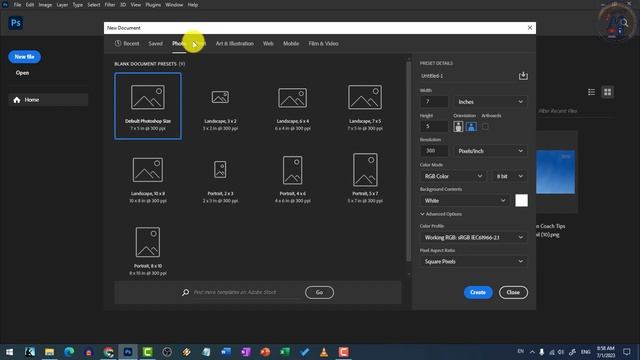Open the File menu
Image resolution: width=640 pixels, height=360 pixels.
17,5
